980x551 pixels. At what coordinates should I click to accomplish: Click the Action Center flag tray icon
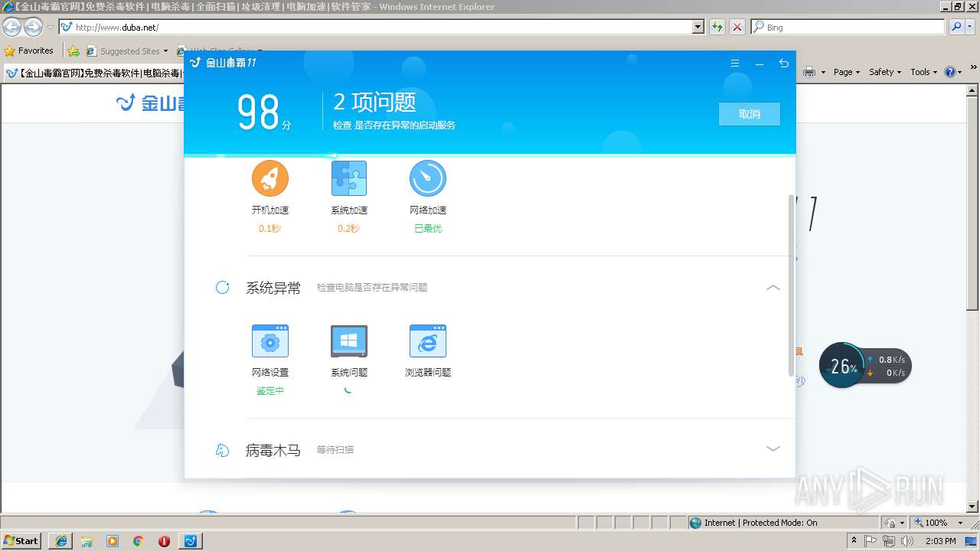871,541
